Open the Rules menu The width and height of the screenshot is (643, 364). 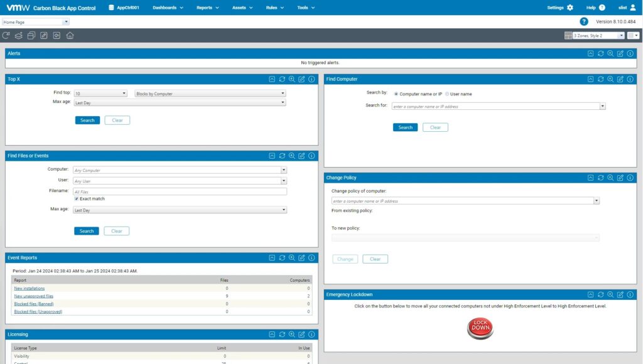[x=275, y=8]
